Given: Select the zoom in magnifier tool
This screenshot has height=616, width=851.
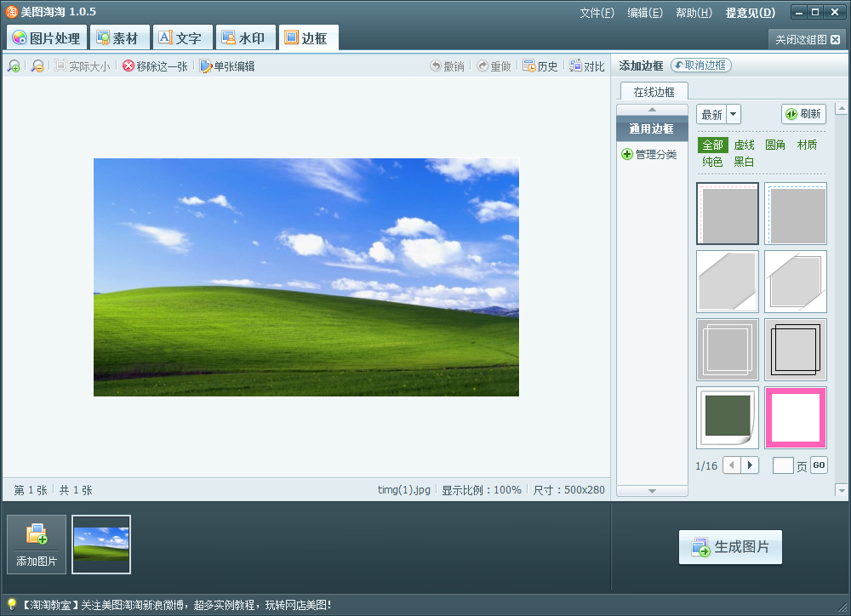Looking at the screenshot, I should [13, 66].
